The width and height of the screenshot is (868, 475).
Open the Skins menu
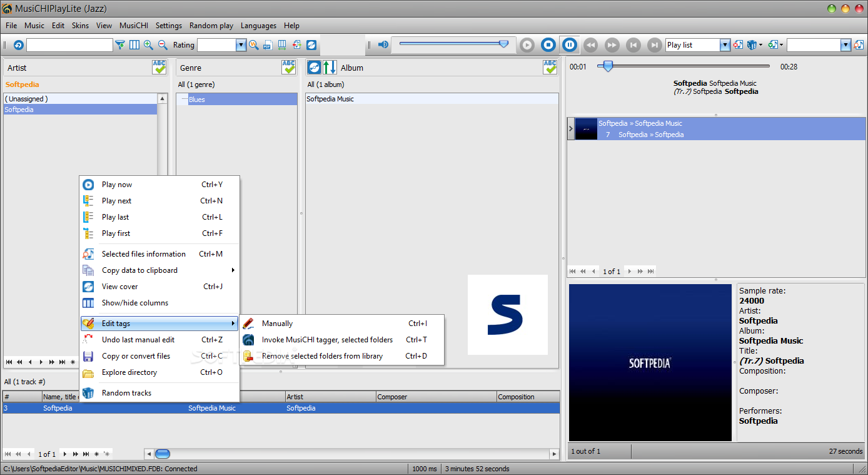pyautogui.click(x=80, y=26)
